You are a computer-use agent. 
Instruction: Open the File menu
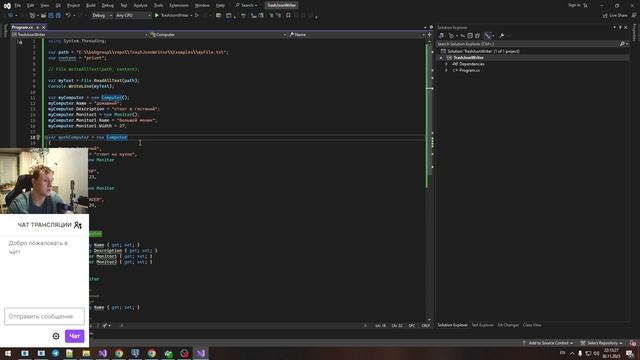tap(18, 5)
